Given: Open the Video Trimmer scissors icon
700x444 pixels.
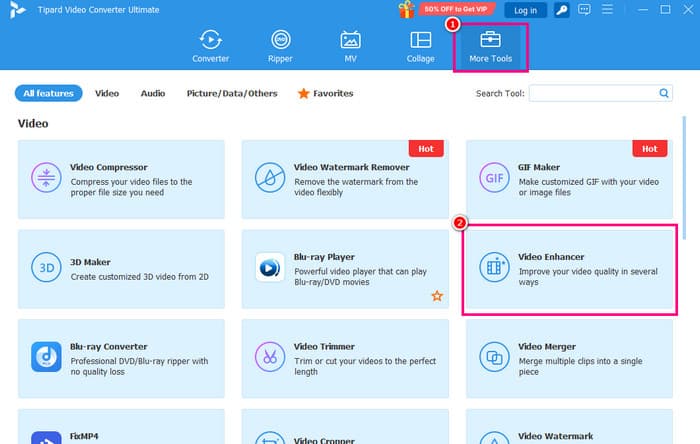Looking at the screenshot, I should [270, 357].
